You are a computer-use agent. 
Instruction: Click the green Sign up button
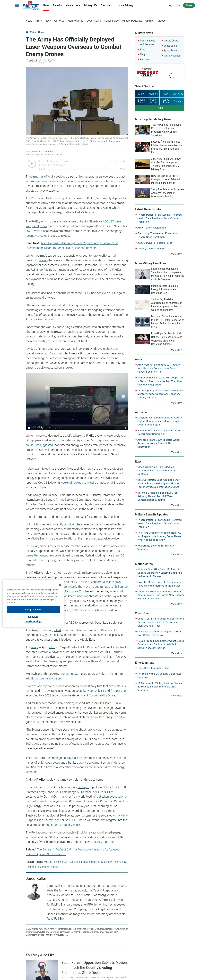point(189,5)
